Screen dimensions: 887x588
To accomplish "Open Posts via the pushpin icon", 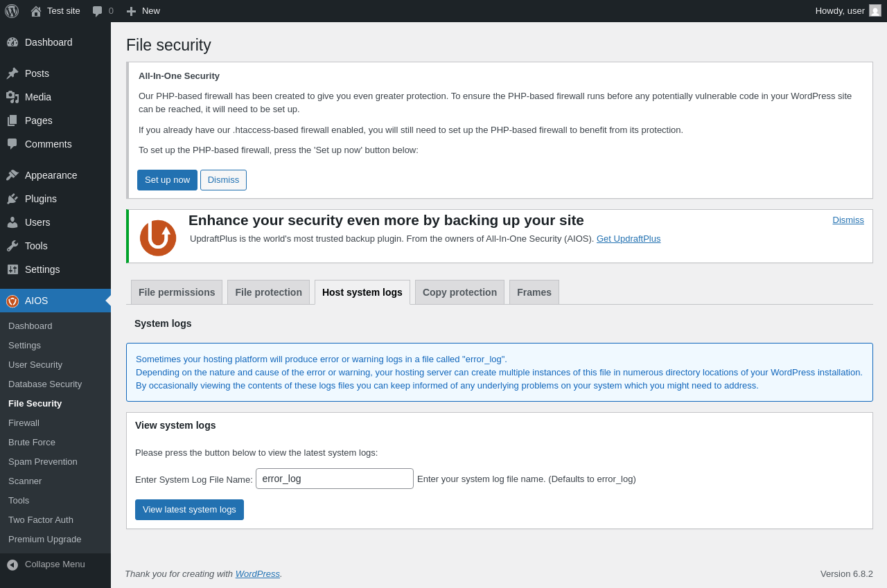I will point(12,73).
